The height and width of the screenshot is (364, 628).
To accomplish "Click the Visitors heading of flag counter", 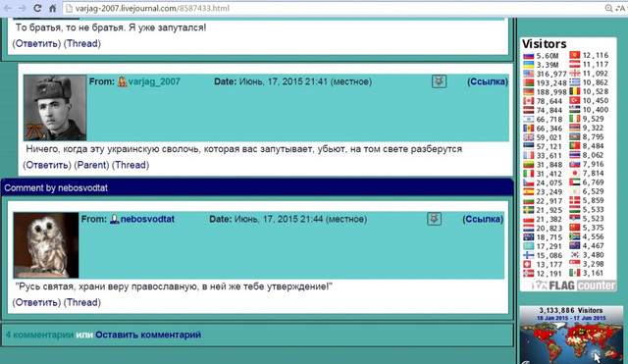I will (x=544, y=43).
